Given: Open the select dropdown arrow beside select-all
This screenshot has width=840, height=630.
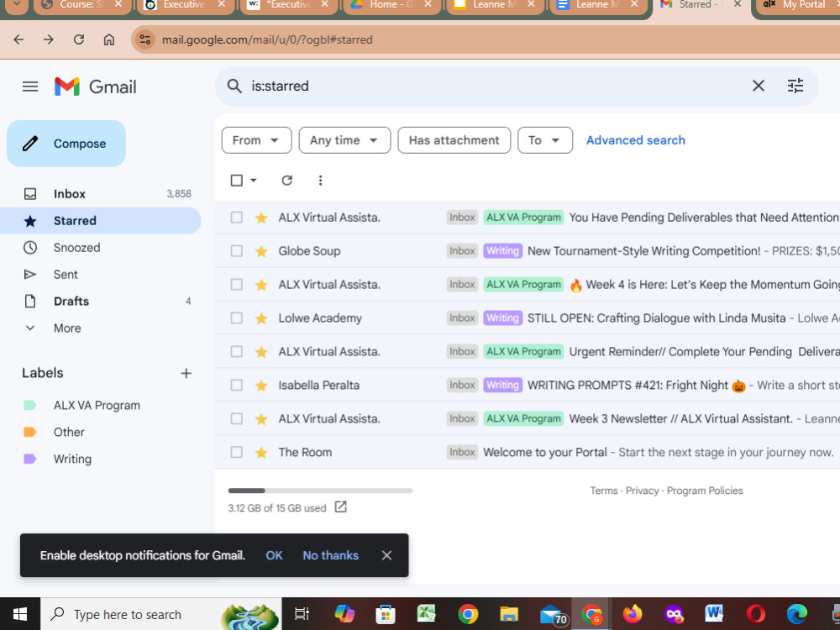Looking at the screenshot, I should [254, 181].
